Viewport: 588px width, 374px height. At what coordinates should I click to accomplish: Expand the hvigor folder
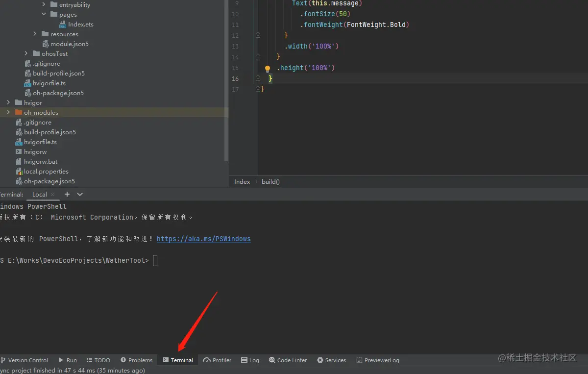click(8, 103)
